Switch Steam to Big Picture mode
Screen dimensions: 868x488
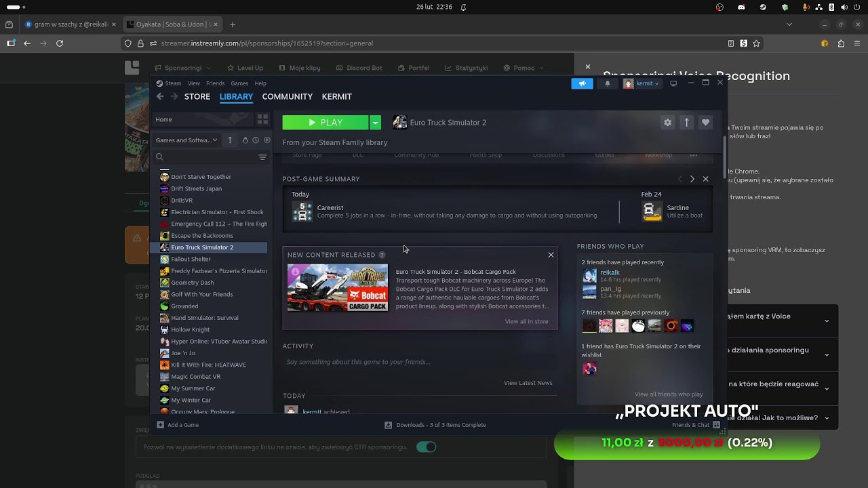673,83
